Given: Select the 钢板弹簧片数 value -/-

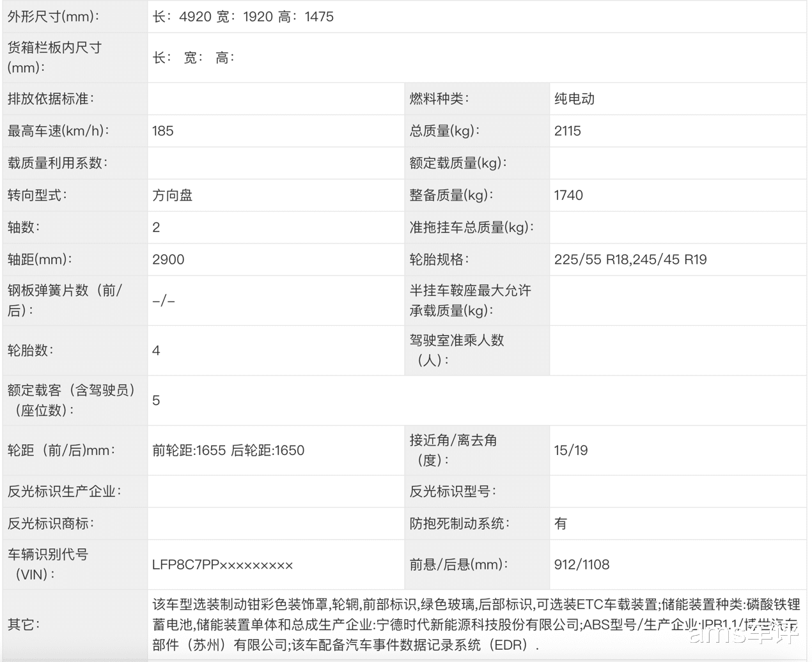Looking at the screenshot, I should (161, 300).
